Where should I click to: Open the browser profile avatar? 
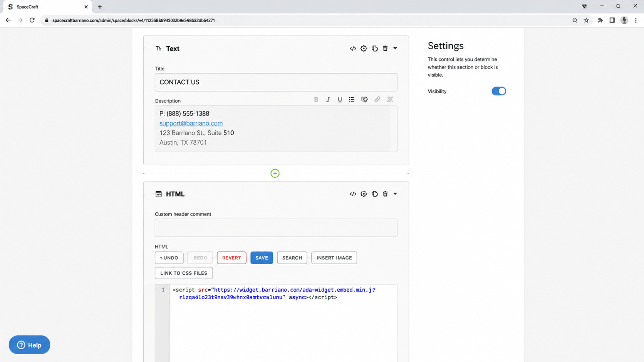click(x=624, y=20)
